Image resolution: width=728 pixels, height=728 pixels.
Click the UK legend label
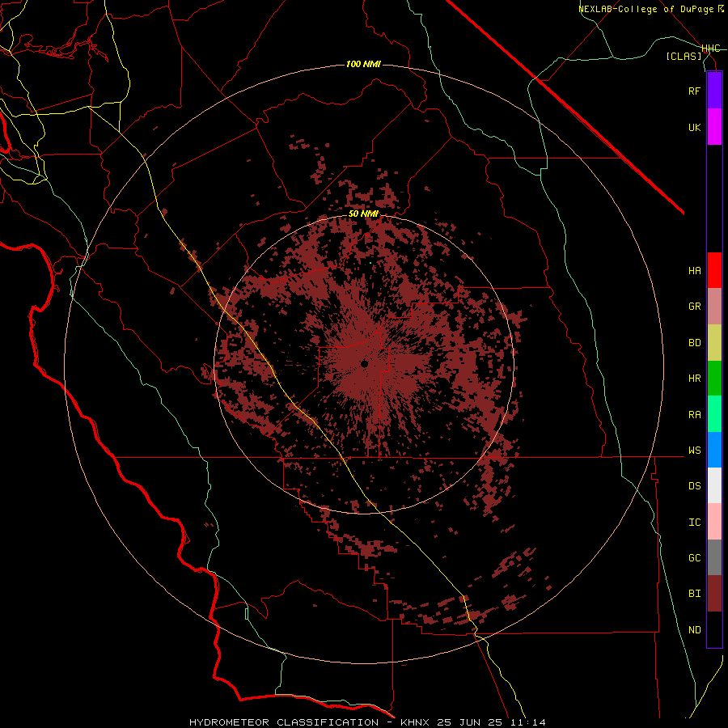(694, 127)
